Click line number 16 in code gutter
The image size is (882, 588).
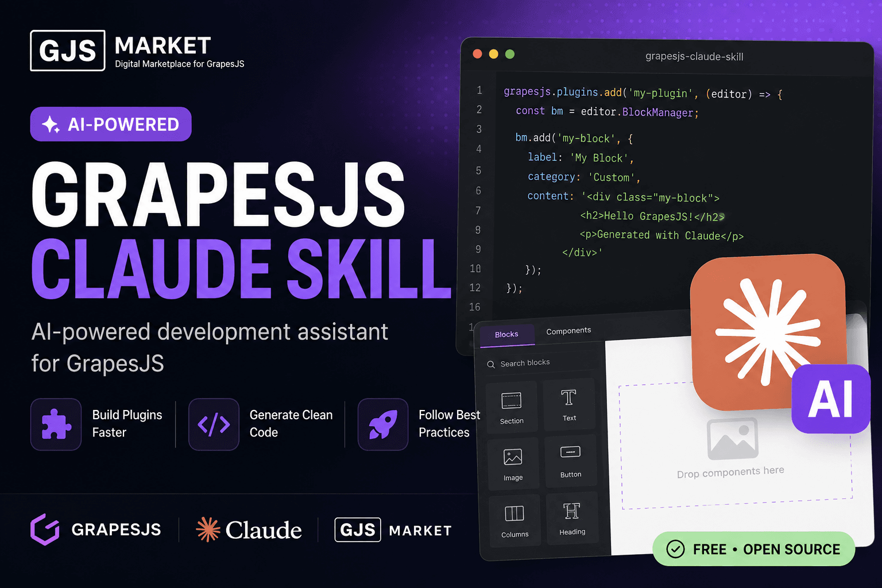pos(474,307)
